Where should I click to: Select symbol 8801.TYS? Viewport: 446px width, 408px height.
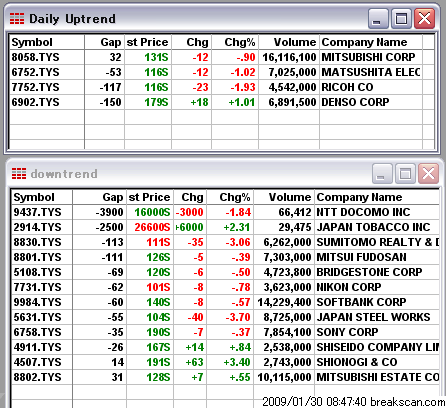(x=37, y=257)
